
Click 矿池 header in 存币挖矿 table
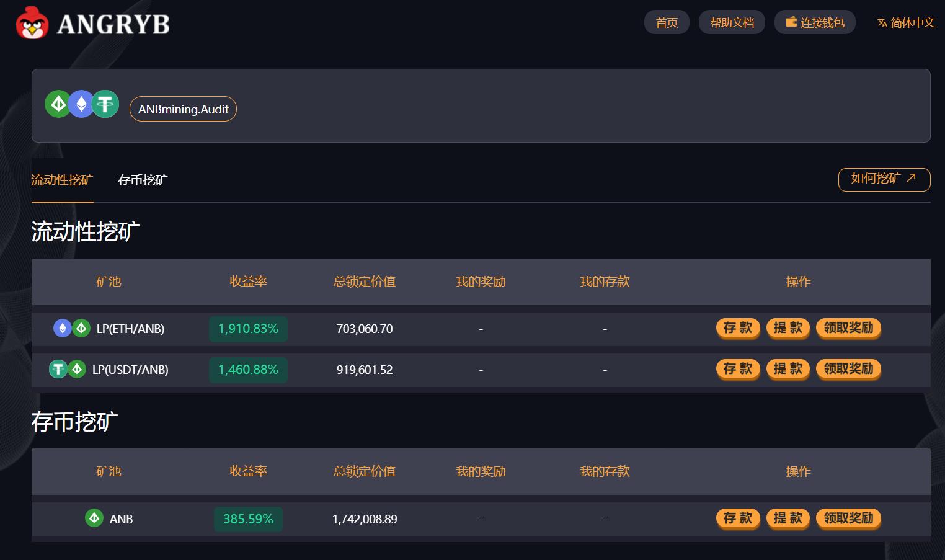[109, 471]
